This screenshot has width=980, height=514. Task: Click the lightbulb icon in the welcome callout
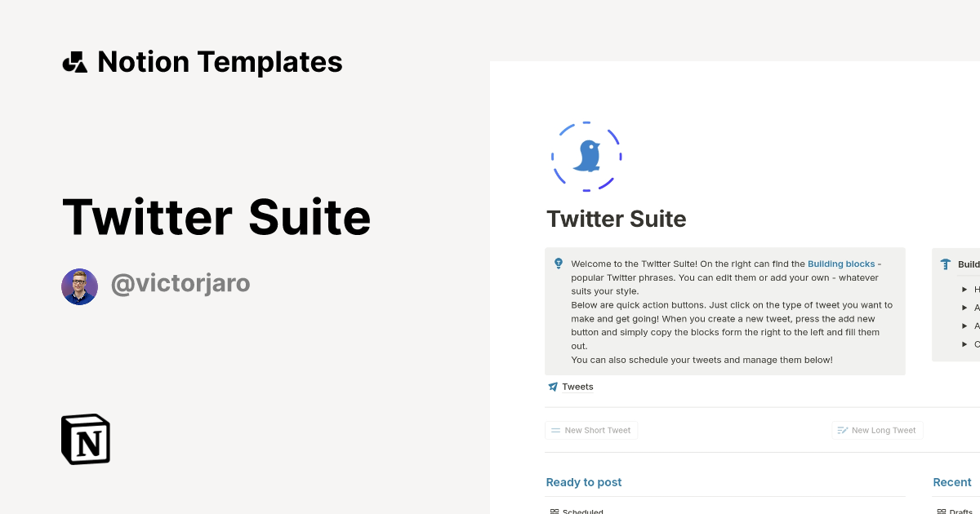coord(559,263)
